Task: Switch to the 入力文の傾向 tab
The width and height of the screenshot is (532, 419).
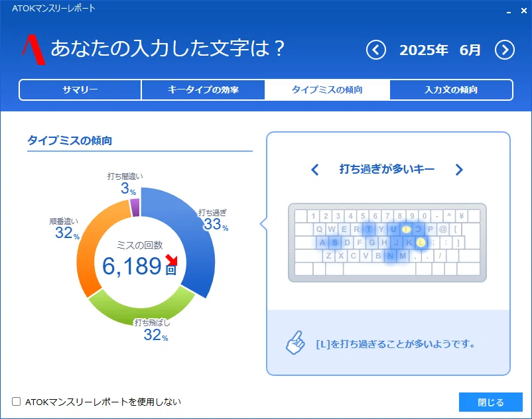Action: (x=451, y=90)
